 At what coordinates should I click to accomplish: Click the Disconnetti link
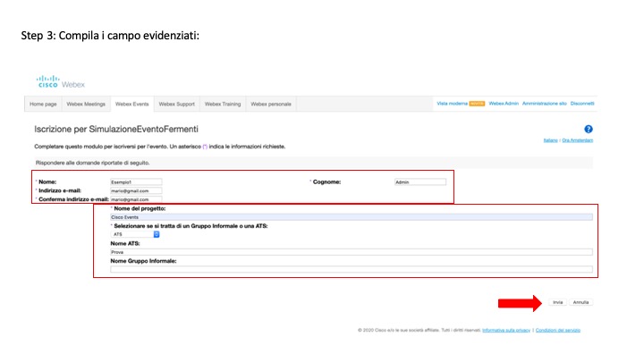click(582, 104)
